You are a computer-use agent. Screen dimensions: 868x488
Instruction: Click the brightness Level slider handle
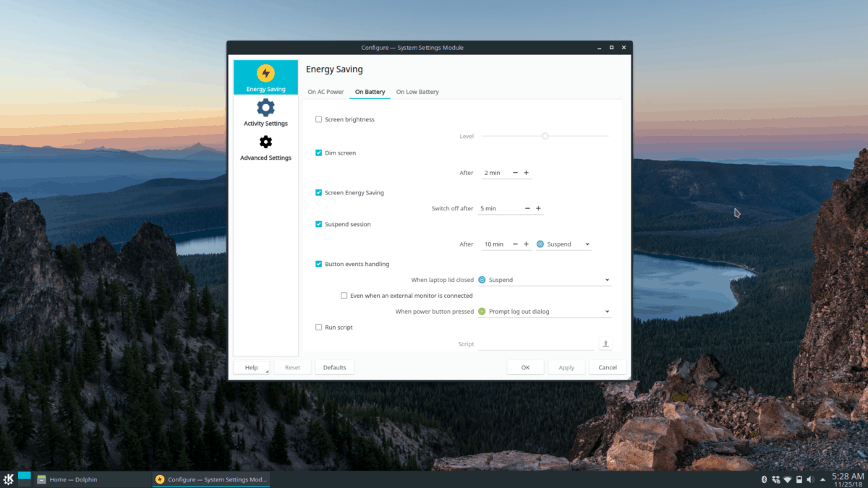(545, 136)
